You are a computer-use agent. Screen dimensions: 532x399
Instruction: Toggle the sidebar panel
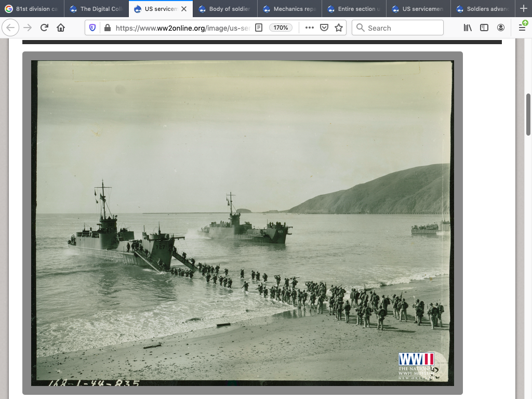[484, 28]
